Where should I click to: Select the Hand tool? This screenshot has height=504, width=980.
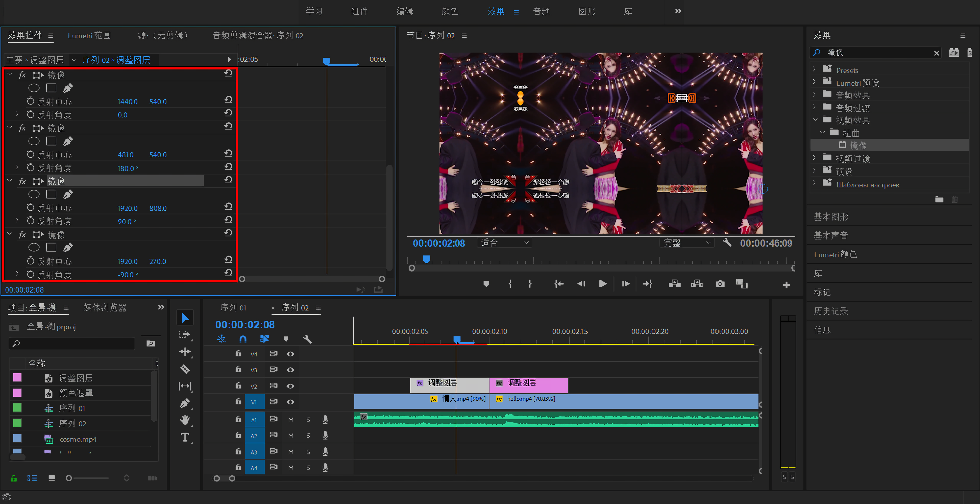click(185, 420)
